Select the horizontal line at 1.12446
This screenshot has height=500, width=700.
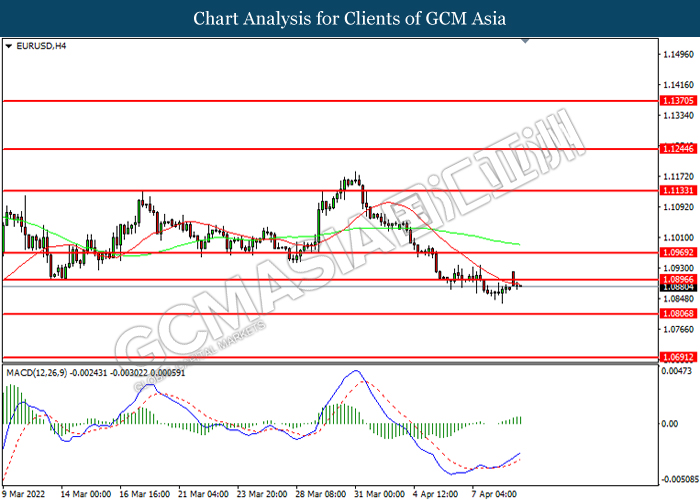330,149
